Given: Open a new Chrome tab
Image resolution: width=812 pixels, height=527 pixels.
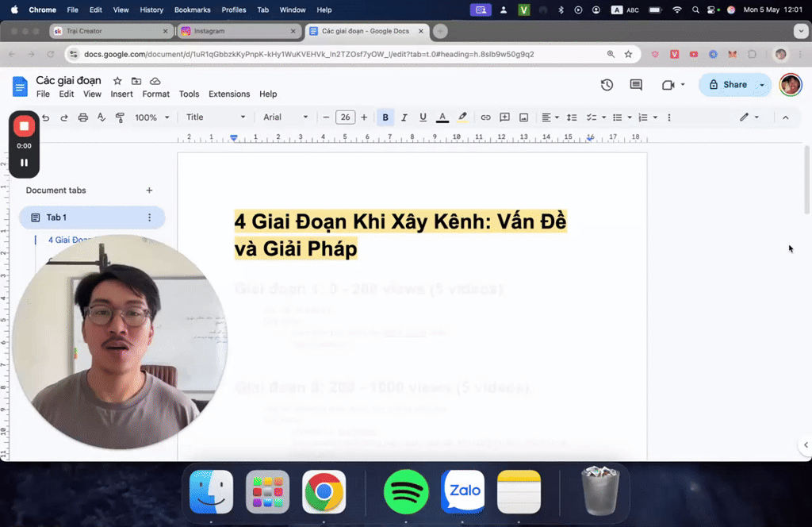Looking at the screenshot, I should (x=440, y=31).
